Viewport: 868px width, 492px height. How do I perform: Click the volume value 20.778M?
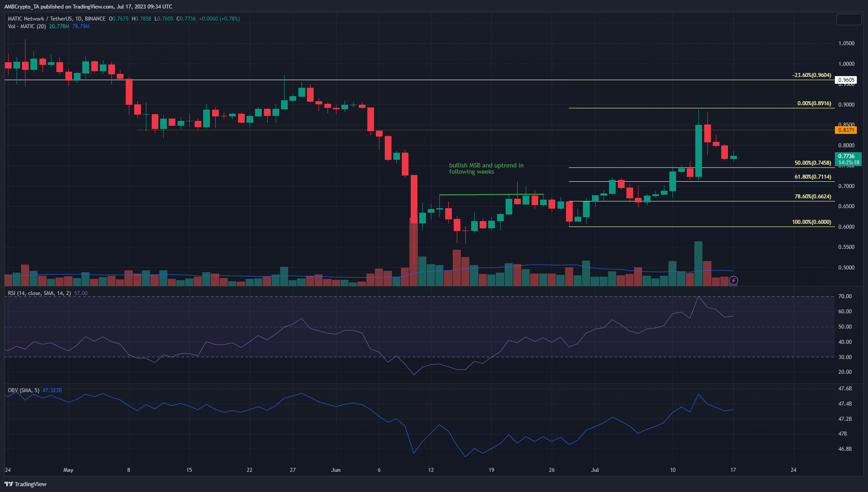59,26
